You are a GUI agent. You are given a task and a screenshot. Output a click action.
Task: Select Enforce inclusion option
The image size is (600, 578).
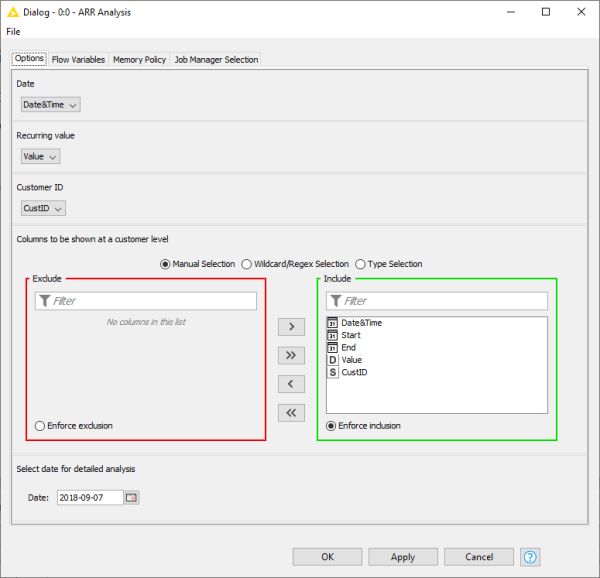[331, 426]
